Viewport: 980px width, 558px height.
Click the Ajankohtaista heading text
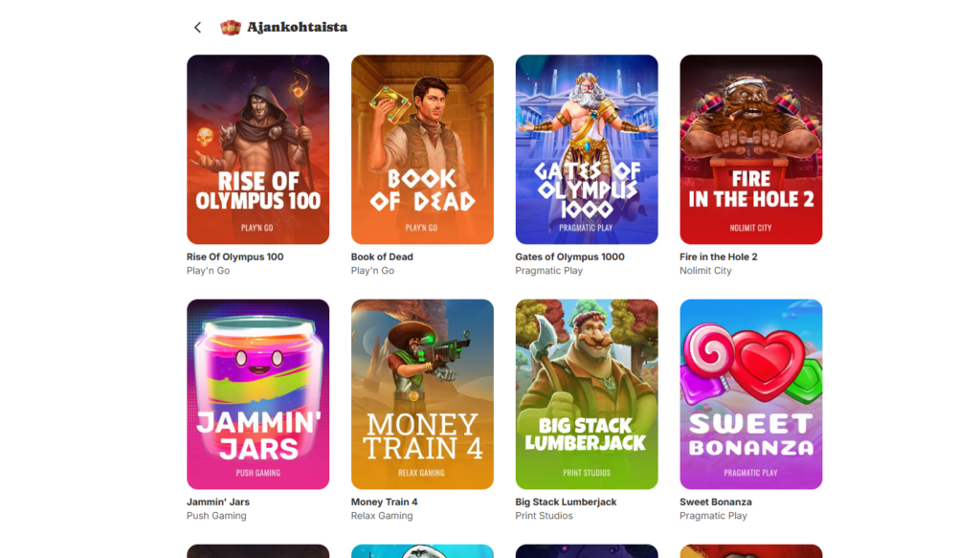click(297, 28)
